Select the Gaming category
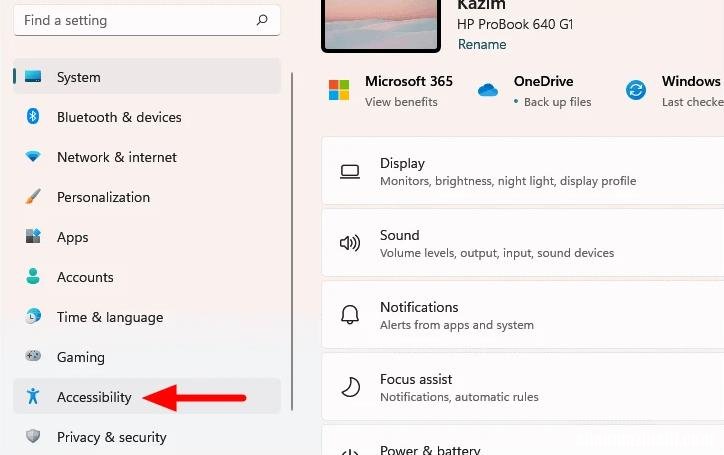 [x=147, y=357]
